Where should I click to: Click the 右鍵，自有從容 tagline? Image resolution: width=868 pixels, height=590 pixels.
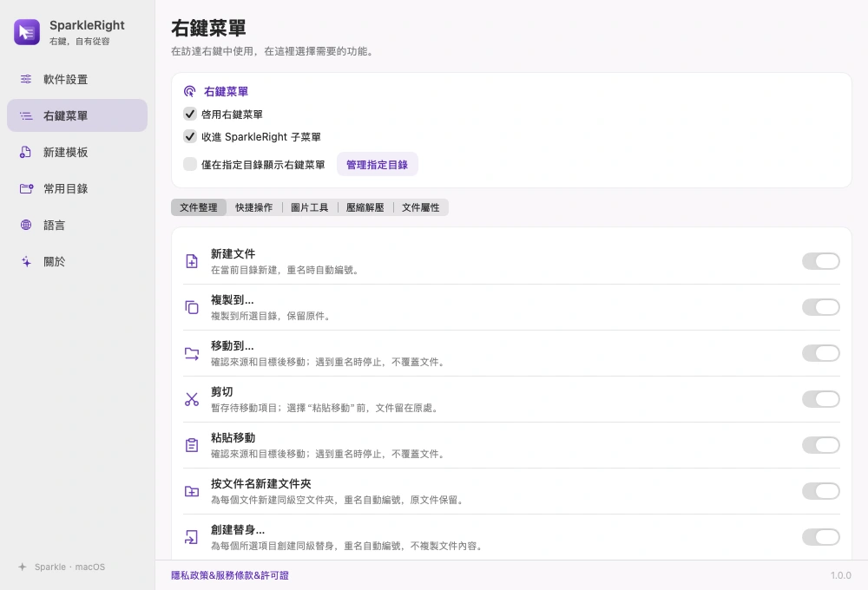(x=79, y=41)
